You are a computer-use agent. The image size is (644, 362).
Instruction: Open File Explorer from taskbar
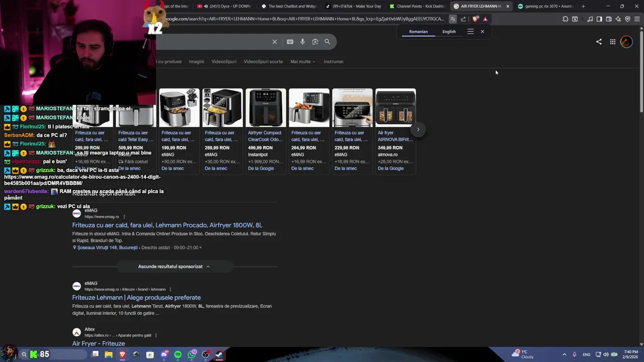click(109, 354)
